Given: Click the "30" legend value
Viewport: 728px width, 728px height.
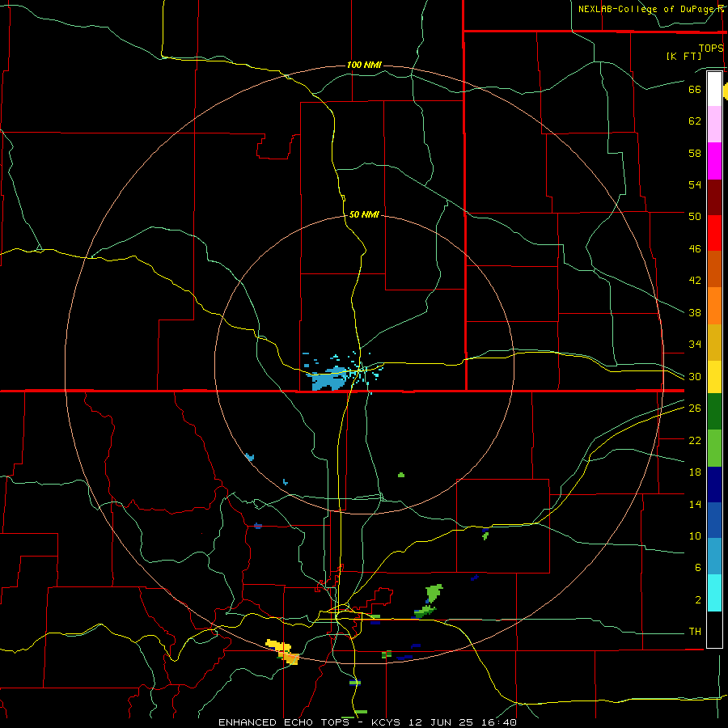Looking at the screenshot, I should coord(695,376).
